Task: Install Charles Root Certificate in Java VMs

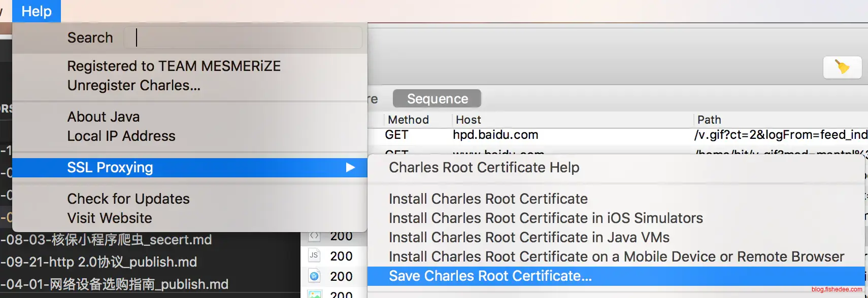Action: point(529,237)
